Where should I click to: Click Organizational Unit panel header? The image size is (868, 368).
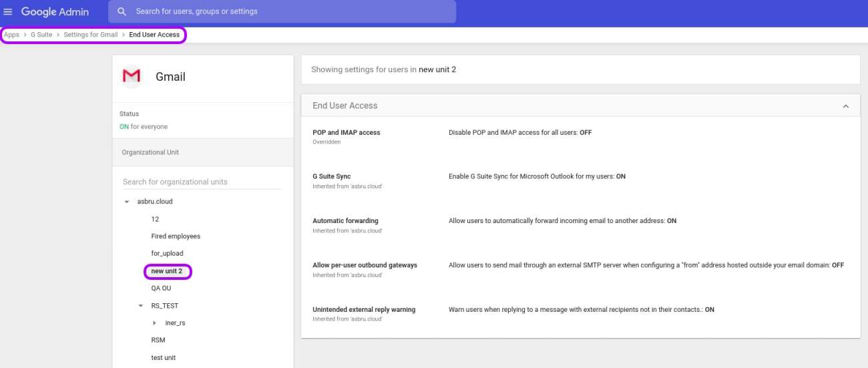203,152
